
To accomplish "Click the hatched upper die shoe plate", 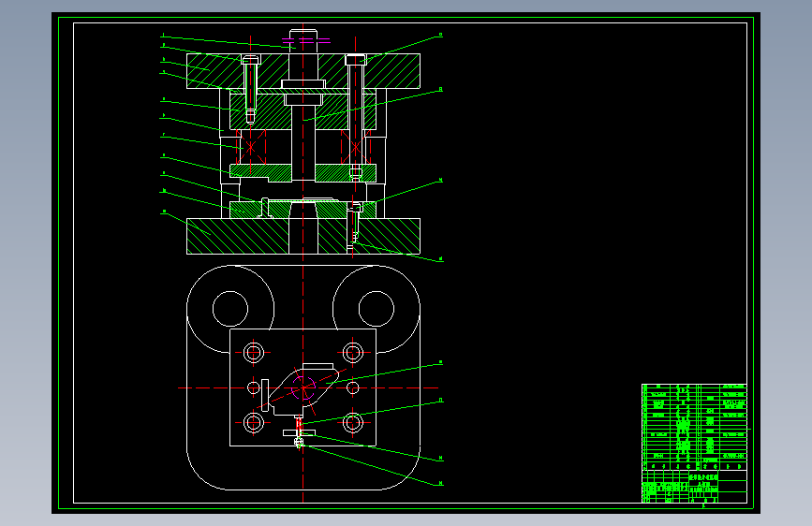I will tap(303, 71).
